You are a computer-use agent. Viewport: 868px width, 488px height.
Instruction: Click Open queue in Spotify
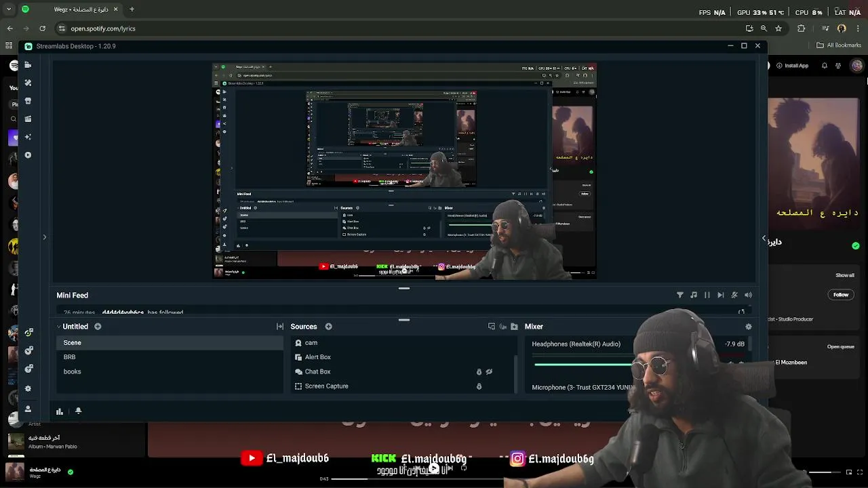[x=840, y=346]
